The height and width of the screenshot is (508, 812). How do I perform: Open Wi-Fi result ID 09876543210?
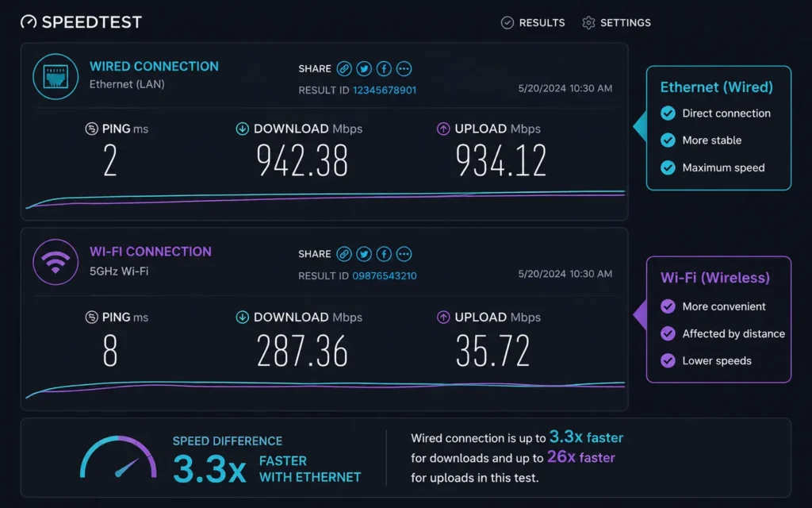[x=385, y=275]
